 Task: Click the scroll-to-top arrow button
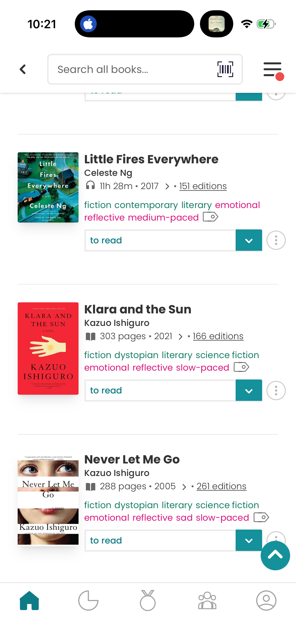[x=275, y=556]
